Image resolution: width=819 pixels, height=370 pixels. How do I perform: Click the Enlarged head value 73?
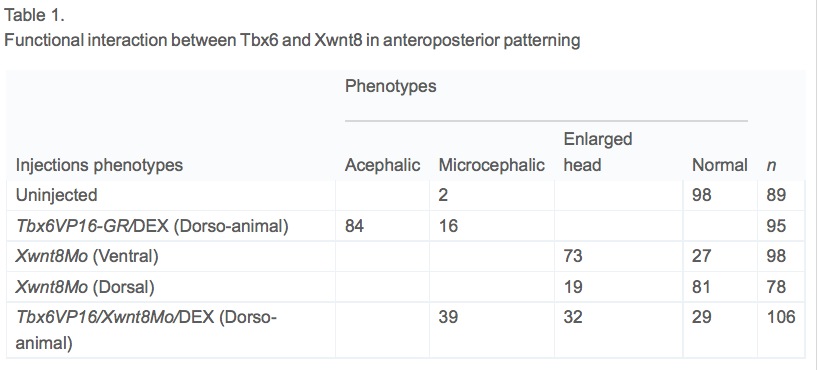click(574, 256)
